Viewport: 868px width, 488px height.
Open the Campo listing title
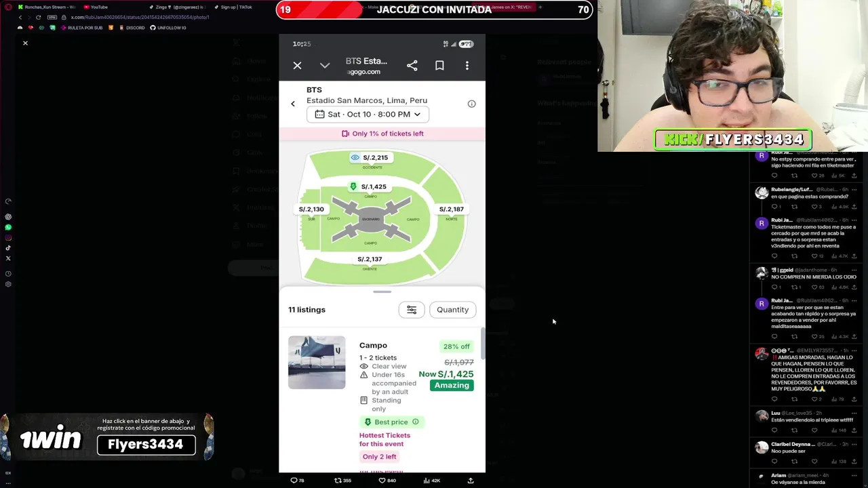coord(373,346)
